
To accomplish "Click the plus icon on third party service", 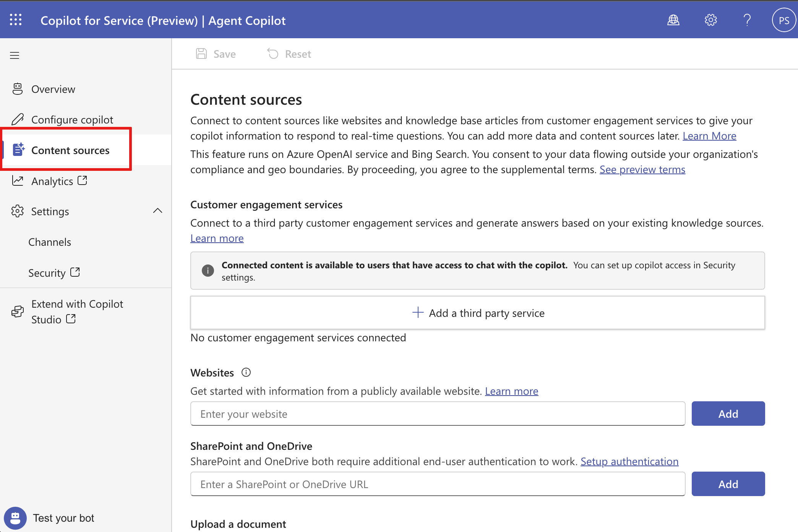I will (418, 312).
